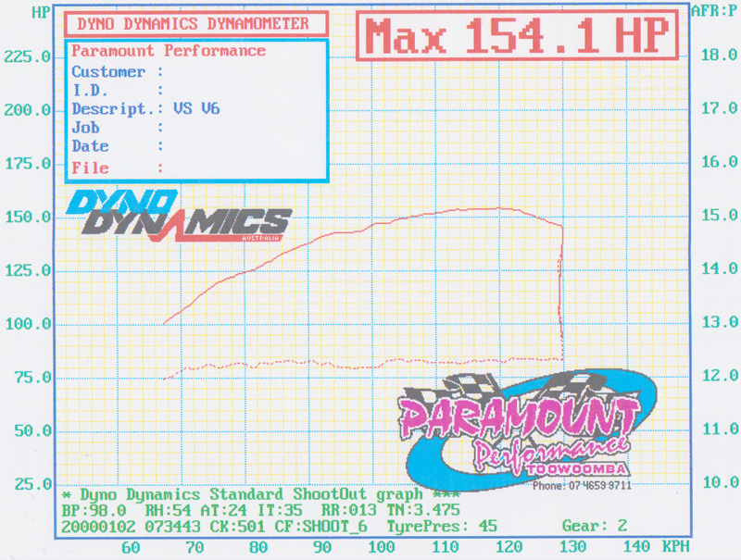Click the 'RH:54' reading
Viewport: 741px width, 560px height.
point(168,510)
